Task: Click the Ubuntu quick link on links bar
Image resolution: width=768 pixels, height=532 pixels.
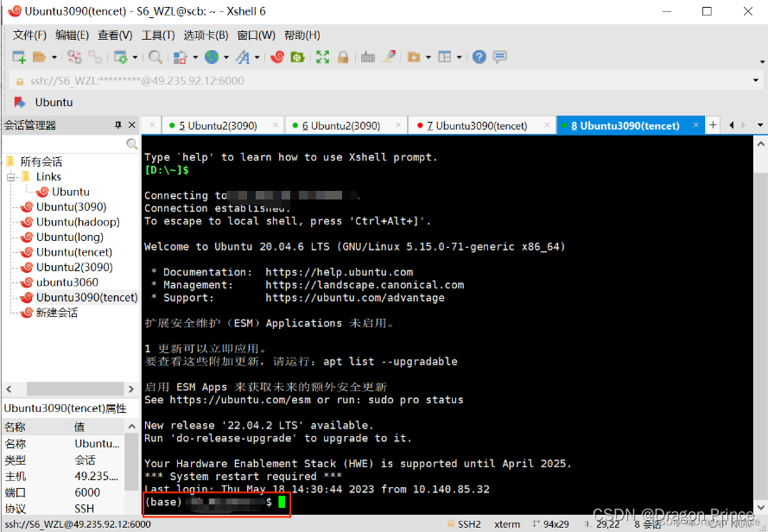Action: 43,103
